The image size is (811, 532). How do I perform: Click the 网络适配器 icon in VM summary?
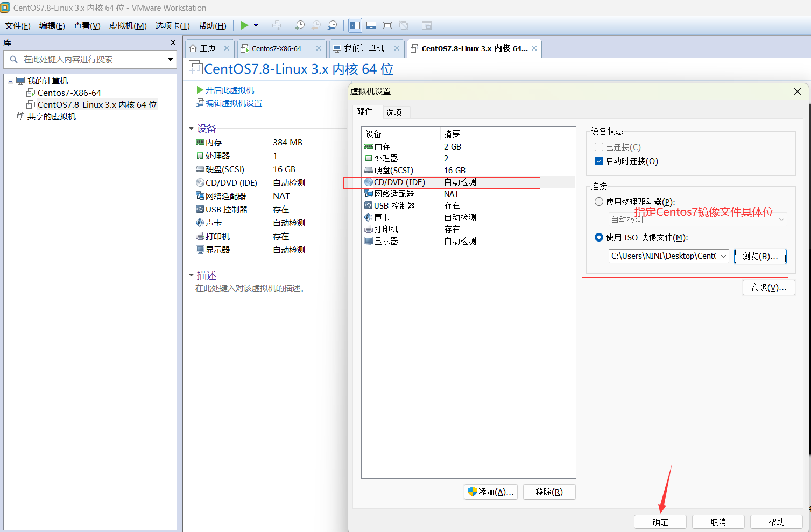pyautogui.click(x=200, y=196)
